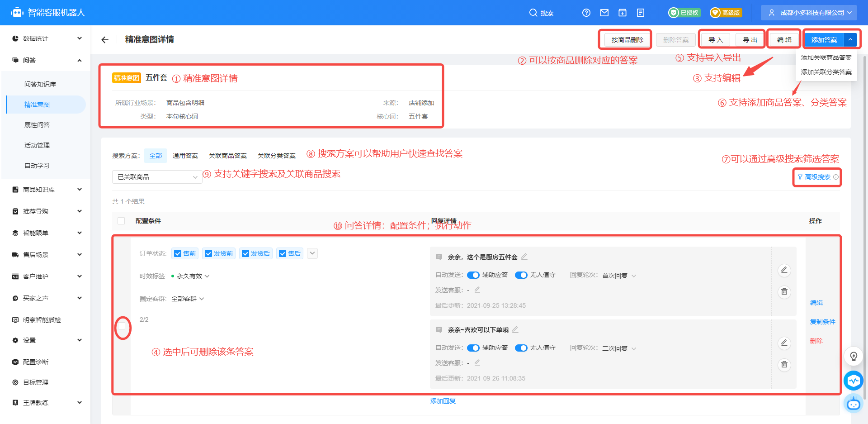
Task: Click the robot logo icon in header
Action: 17,12
